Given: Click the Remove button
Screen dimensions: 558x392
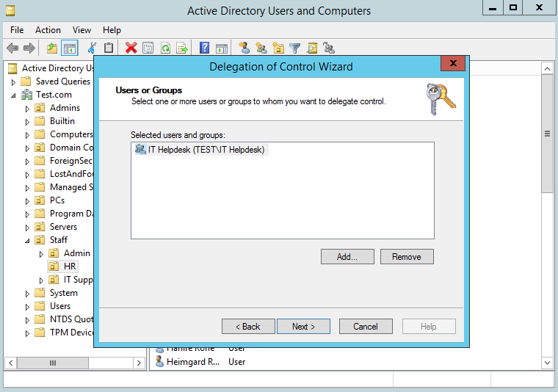Looking at the screenshot, I should tap(407, 256).
